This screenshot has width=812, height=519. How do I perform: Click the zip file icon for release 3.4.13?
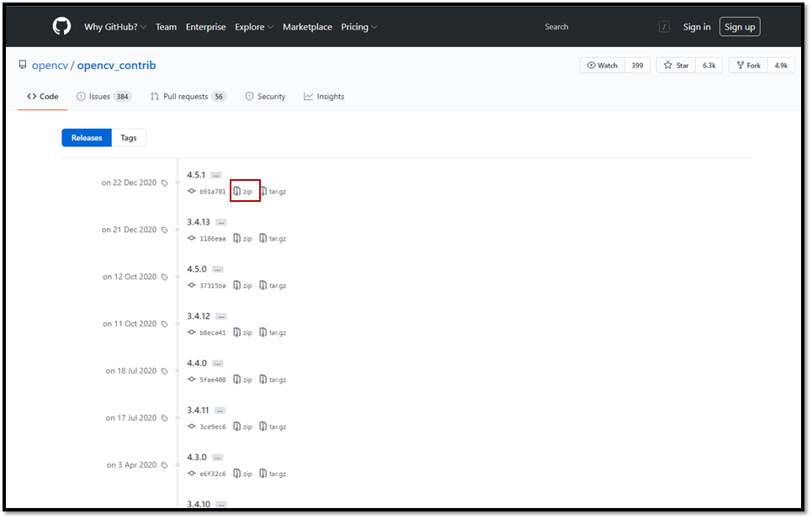click(236, 238)
